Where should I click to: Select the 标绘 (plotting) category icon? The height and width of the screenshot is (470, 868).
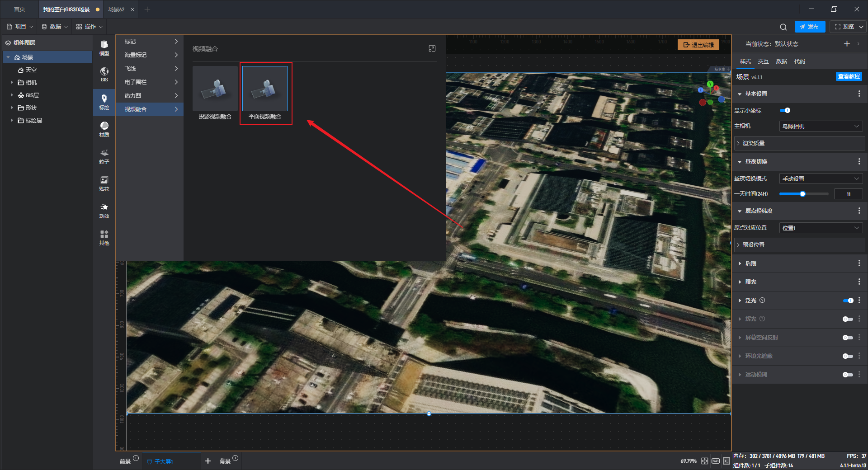click(x=104, y=102)
